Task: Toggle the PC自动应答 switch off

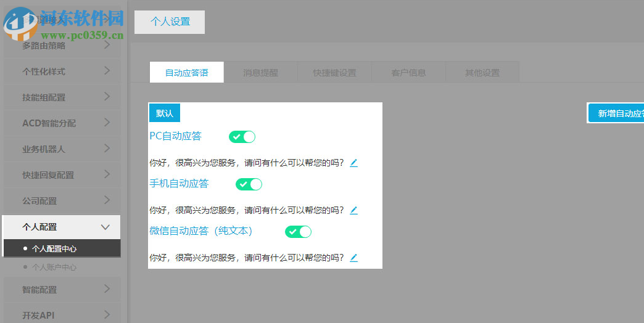Action: (242, 137)
